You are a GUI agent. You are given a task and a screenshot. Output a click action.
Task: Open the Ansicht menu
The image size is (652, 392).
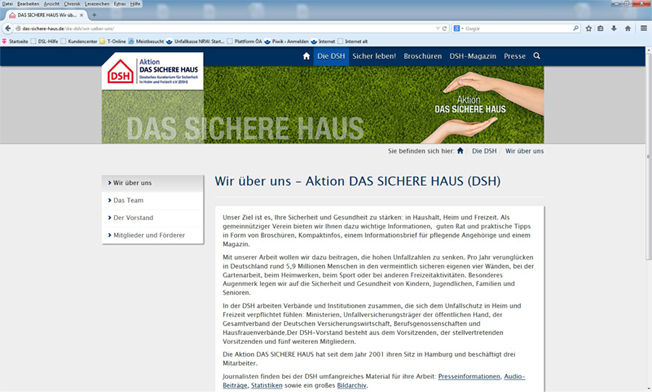(x=52, y=4)
